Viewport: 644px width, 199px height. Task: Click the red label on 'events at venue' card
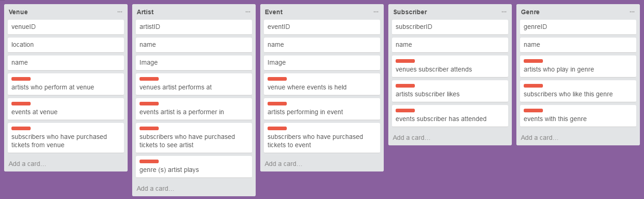coord(21,104)
